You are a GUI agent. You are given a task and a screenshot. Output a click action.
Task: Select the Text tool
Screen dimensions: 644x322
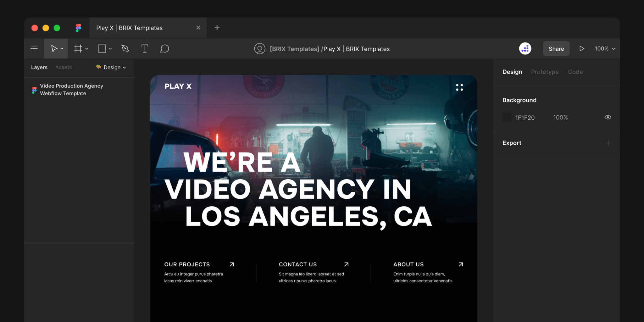point(145,48)
